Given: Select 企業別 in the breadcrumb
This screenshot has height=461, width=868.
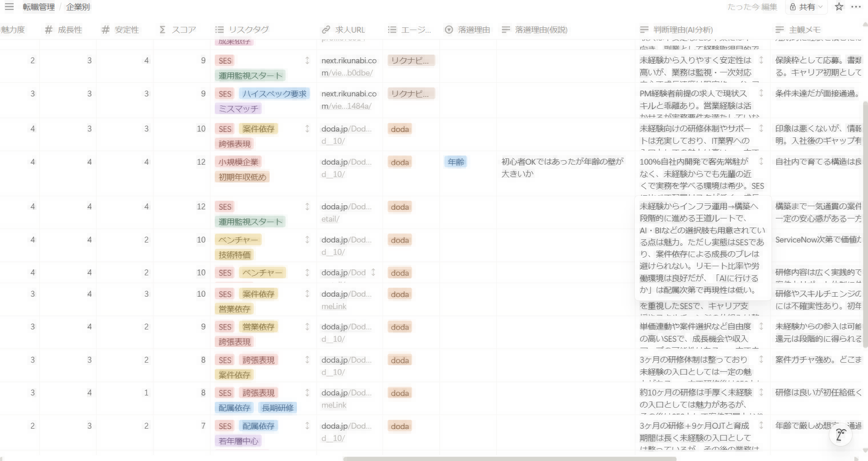Looking at the screenshot, I should 78,6.
